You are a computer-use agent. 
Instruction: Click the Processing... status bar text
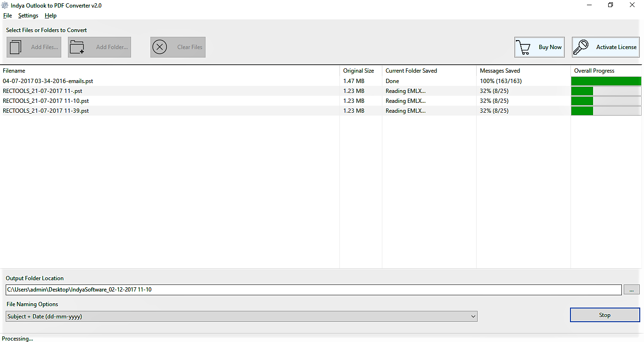point(17,339)
